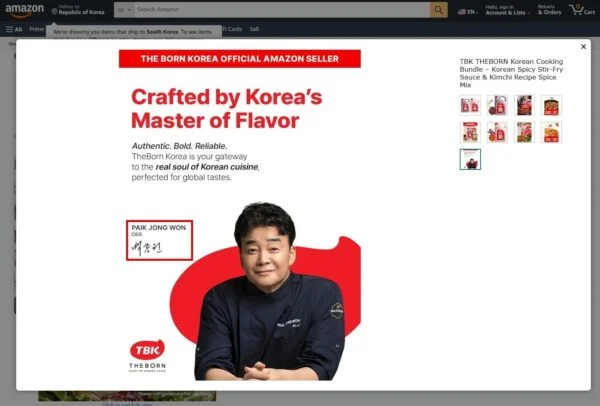View first-row thumbnail with dark background food photo
The image size is (600, 406).
[x=524, y=105]
